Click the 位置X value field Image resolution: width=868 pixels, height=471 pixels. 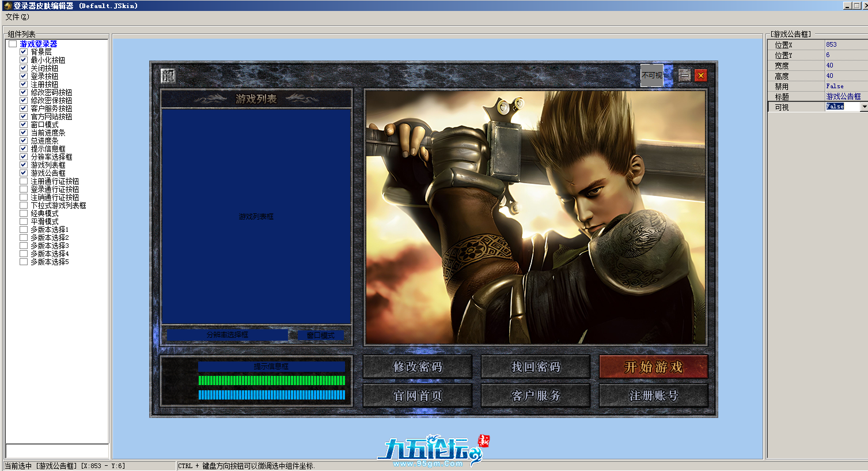(x=845, y=44)
